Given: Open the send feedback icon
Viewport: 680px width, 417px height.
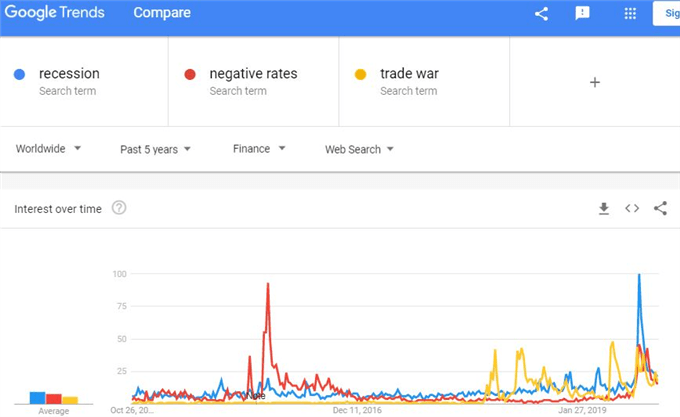Looking at the screenshot, I should (582, 13).
